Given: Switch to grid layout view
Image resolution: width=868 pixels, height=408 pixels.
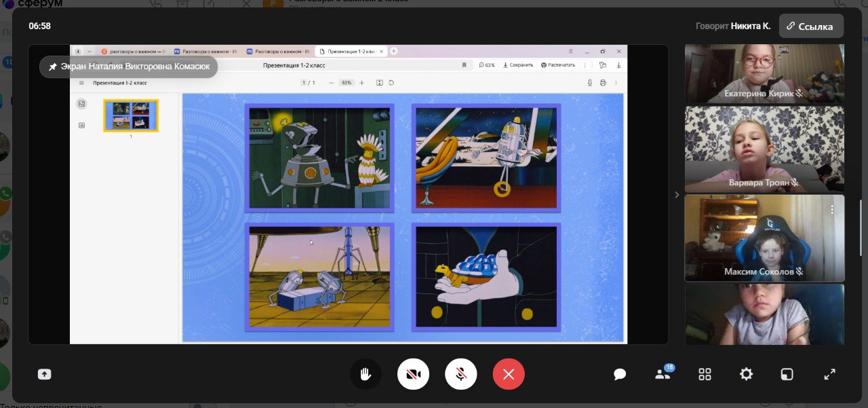Looking at the screenshot, I should [705, 374].
